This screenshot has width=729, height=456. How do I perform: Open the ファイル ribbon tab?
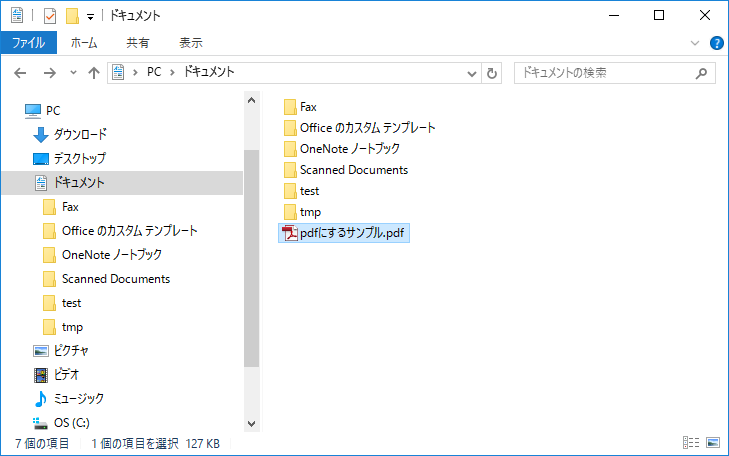[x=29, y=43]
